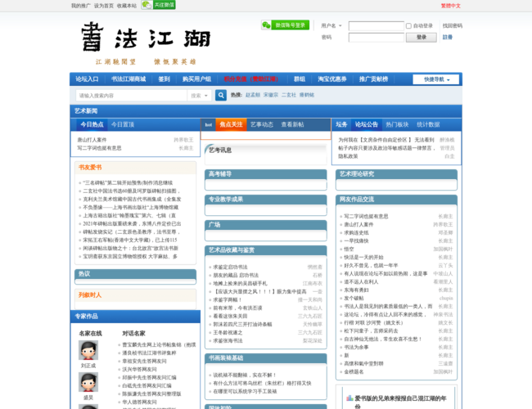Open the 用户名 login type dropdown
This screenshot has height=409, width=532.
[331, 26]
